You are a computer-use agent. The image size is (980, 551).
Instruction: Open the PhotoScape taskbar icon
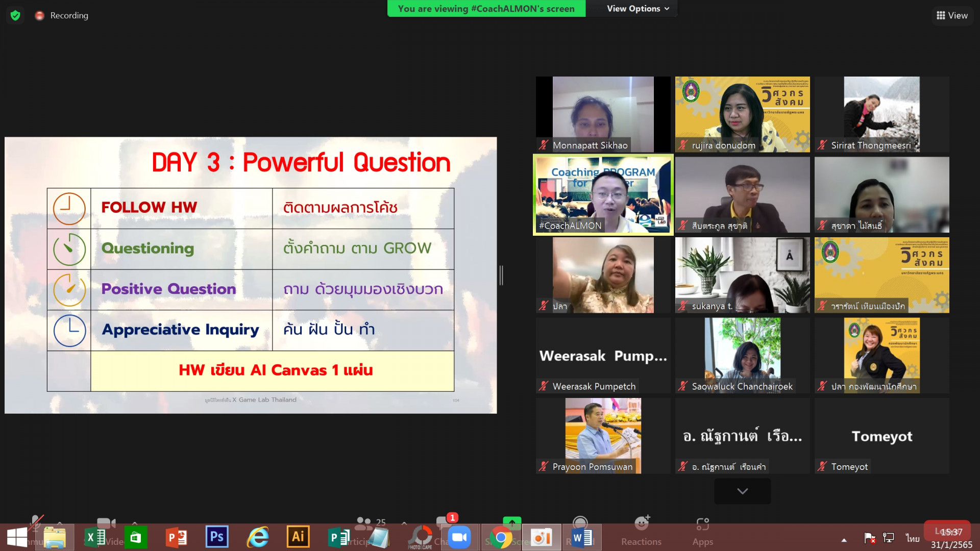(421, 537)
